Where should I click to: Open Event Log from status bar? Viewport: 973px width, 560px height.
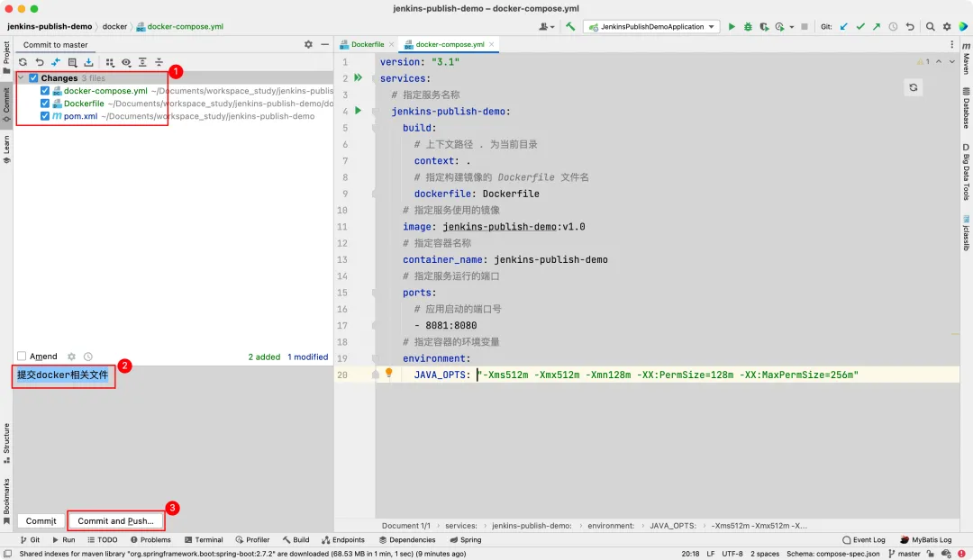(x=864, y=540)
